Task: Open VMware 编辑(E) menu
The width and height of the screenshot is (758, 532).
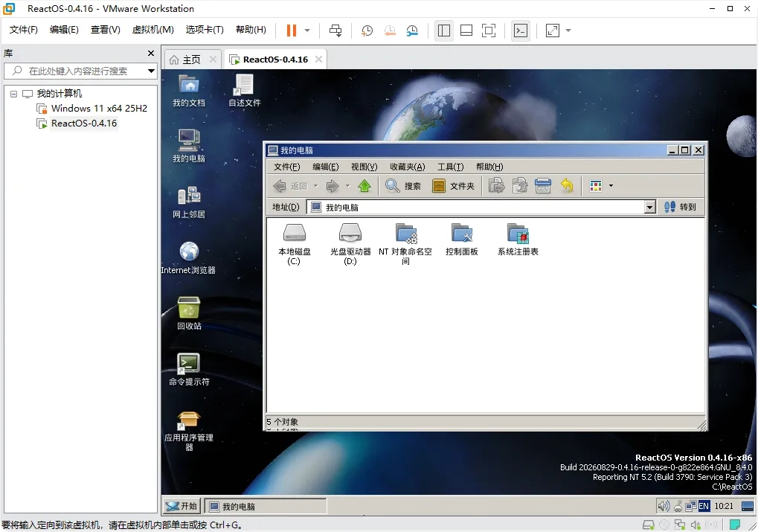Action: (x=64, y=30)
